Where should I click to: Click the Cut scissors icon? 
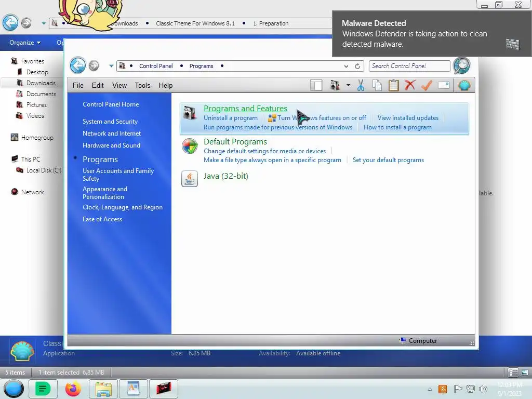tap(361, 85)
